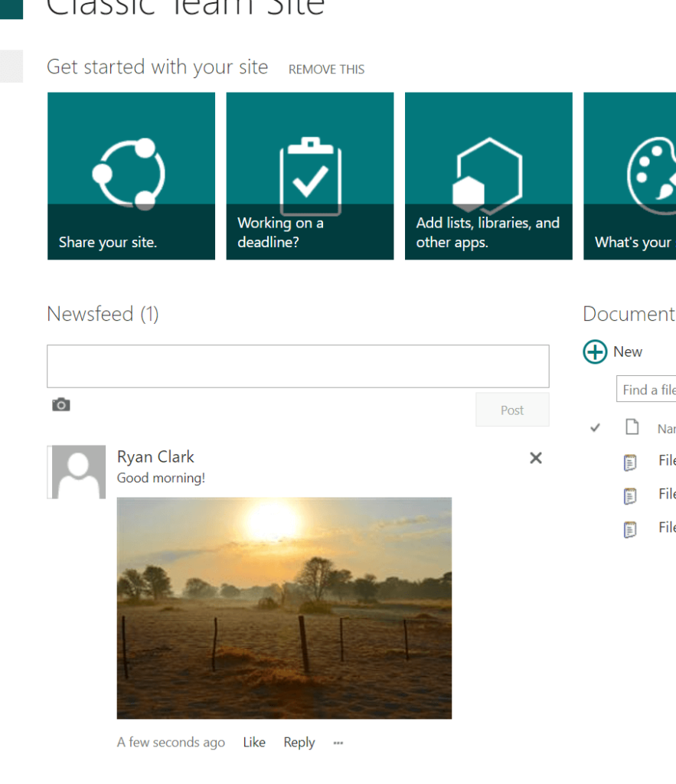Image resolution: width=676 pixels, height=784 pixels.
Task: Open the Documents heading link
Action: (x=629, y=314)
